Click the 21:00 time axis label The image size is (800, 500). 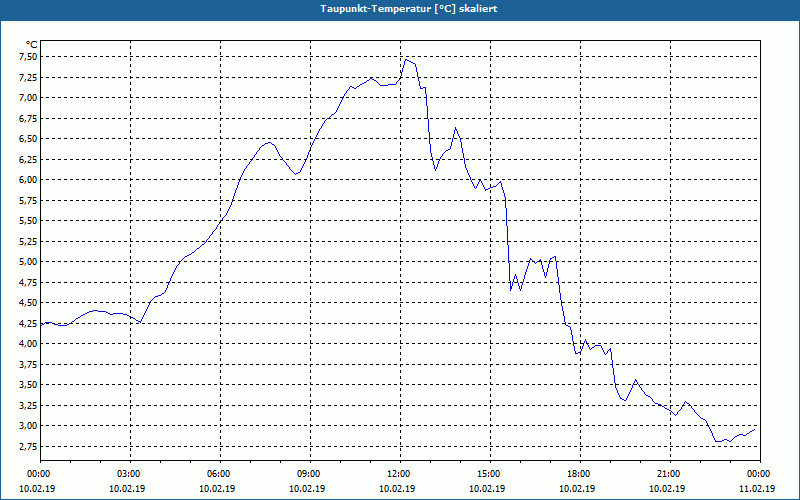click(670, 474)
